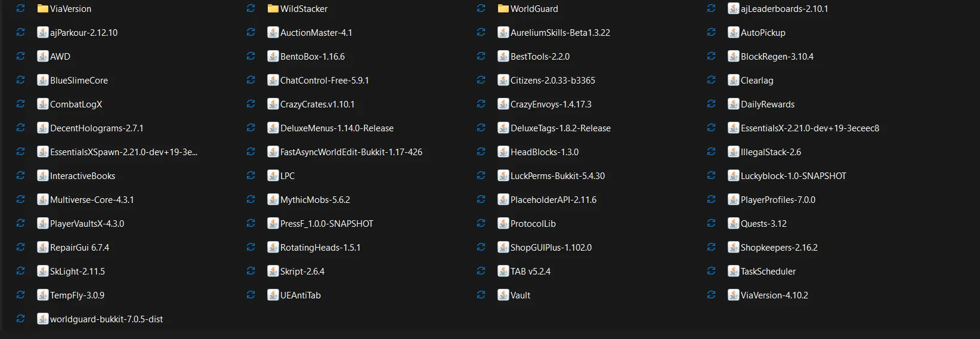Select the file name PlayerProfiles-7.0.0
Image resolution: width=980 pixels, height=339 pixels.
[x=778, y=200]
